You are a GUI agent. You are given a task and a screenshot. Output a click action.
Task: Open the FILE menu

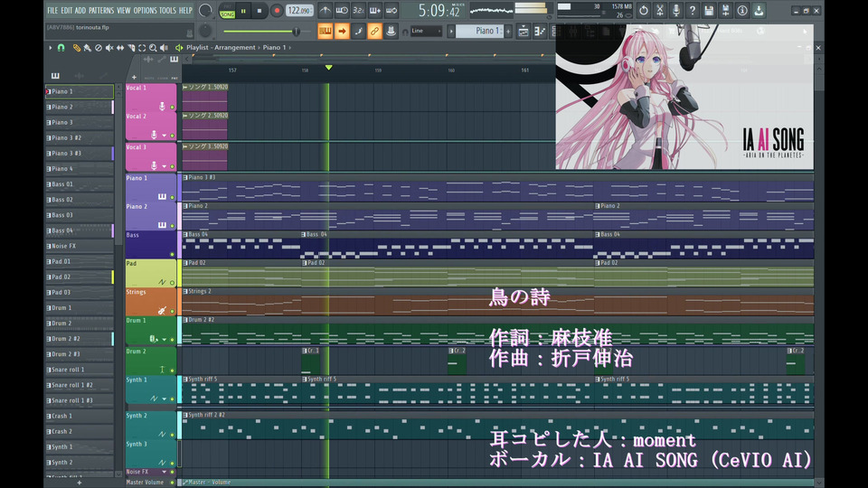(52, 11)
